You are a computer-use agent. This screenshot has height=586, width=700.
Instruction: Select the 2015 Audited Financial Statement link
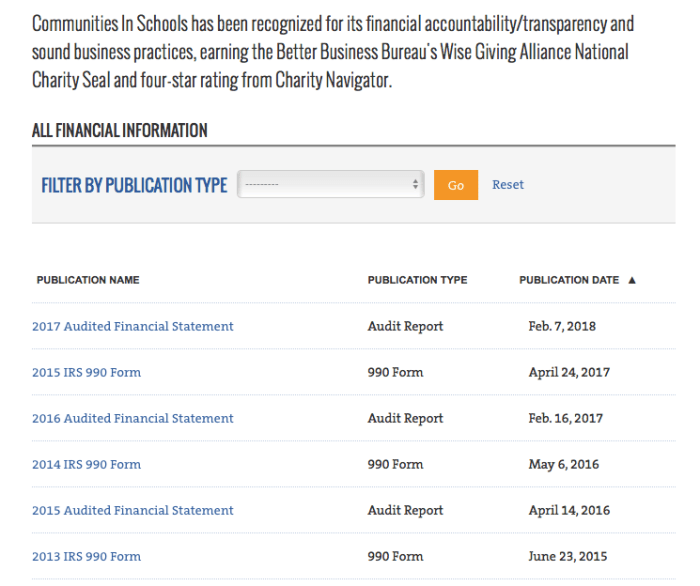pyautogui.click(x=133, y=510)
